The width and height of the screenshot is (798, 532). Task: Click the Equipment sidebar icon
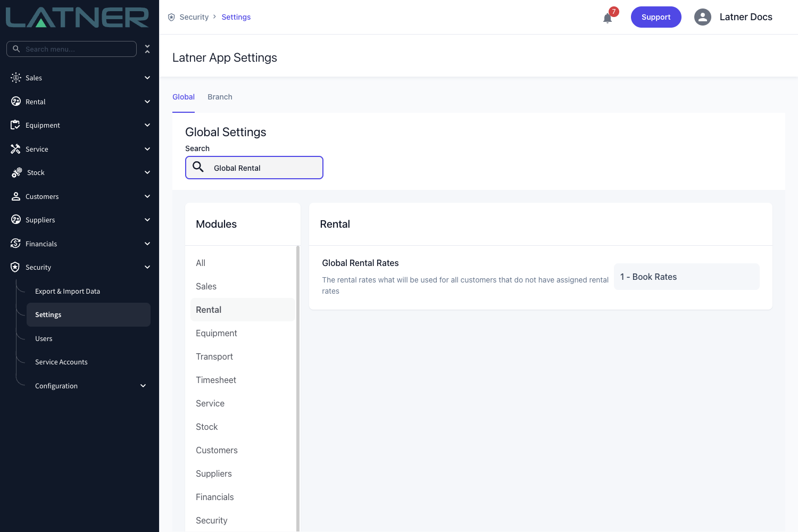point(15,125)
